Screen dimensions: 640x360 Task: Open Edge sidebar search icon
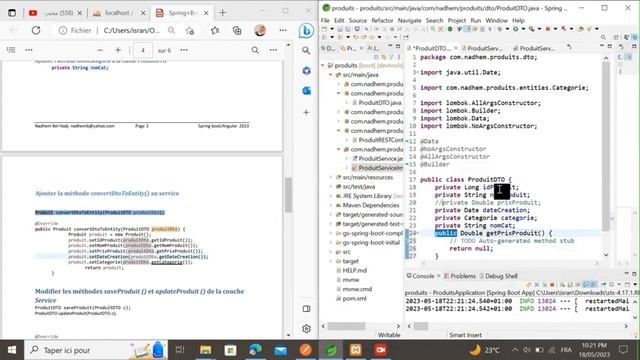(x=306, y=50)
